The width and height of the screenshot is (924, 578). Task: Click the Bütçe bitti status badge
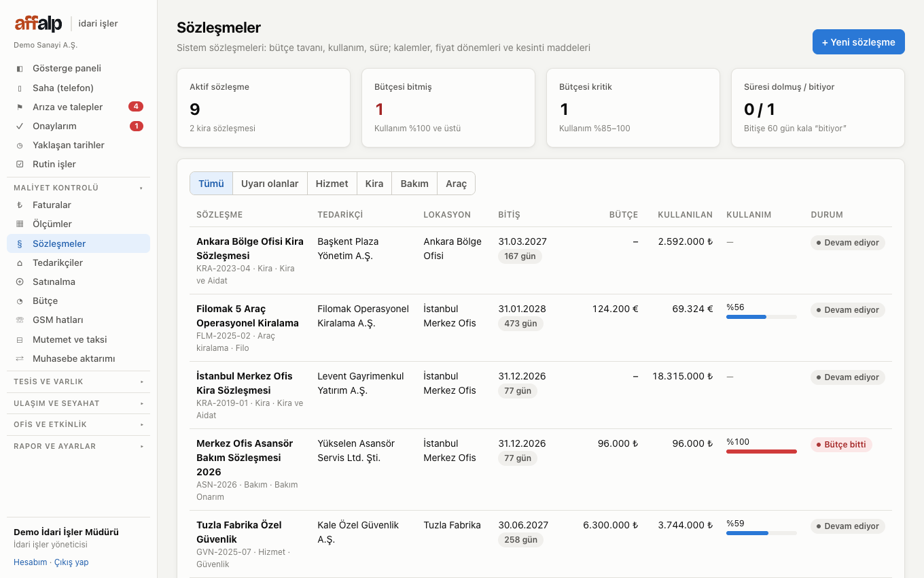[841, 445]
